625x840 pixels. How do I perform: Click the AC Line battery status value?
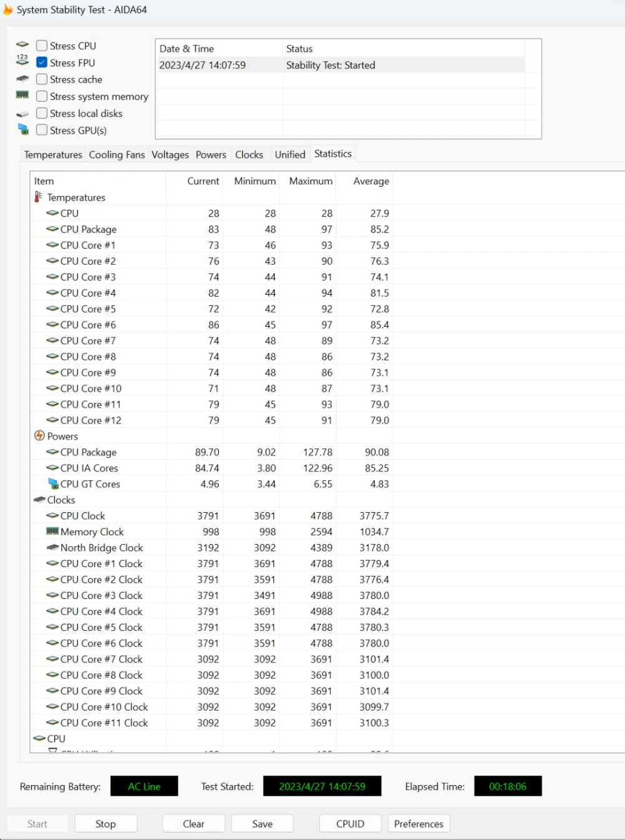[144, 786]
